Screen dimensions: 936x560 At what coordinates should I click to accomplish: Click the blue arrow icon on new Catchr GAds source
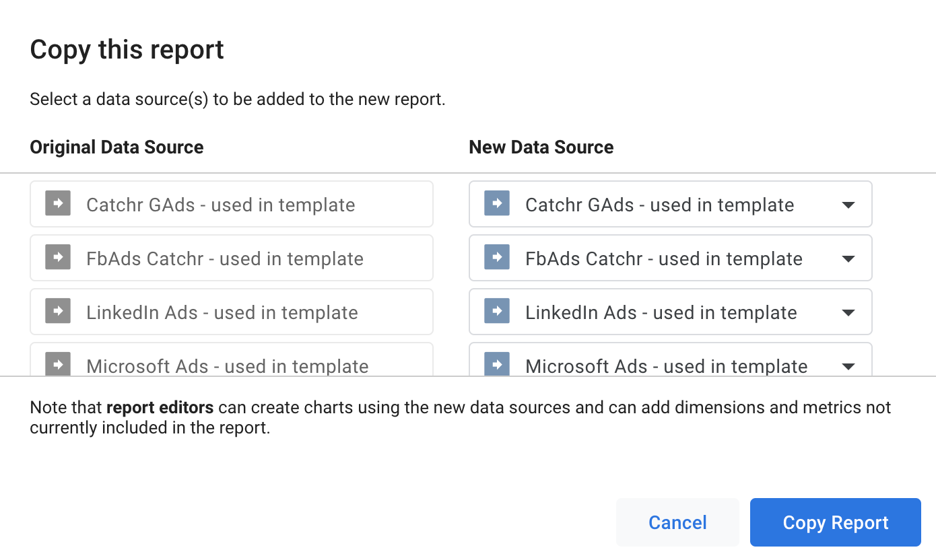pyautogui.click(x=496, y=203)
